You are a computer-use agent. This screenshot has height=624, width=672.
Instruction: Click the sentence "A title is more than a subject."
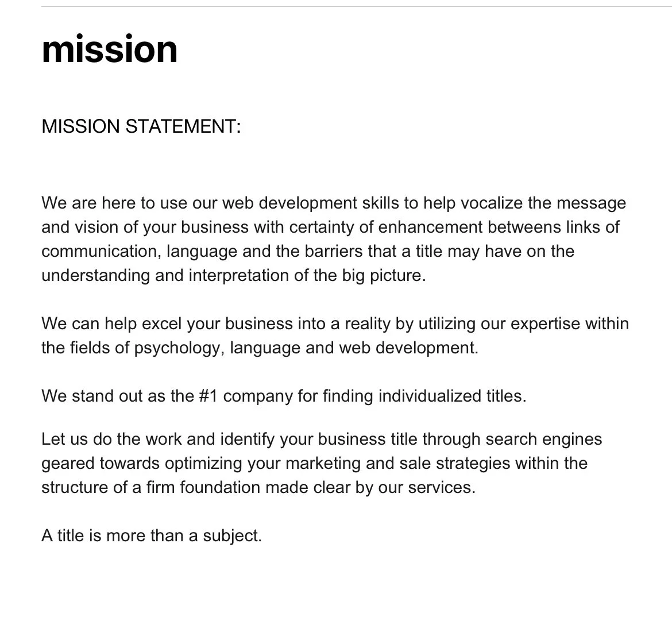pos(152,536)
